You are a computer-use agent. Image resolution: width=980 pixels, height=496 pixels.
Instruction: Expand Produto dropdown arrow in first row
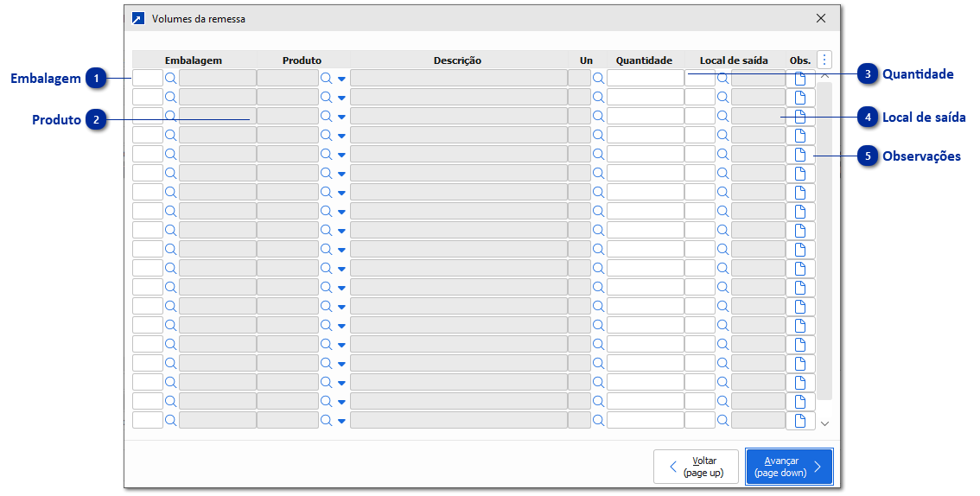(x=341, y=79)
